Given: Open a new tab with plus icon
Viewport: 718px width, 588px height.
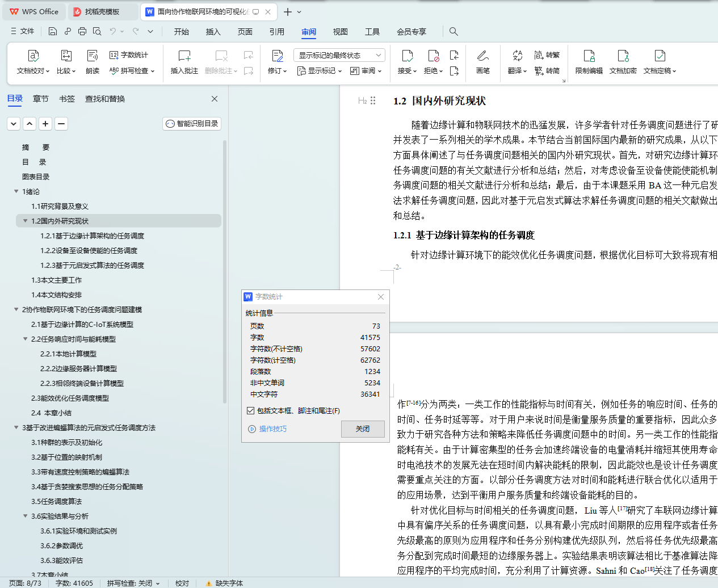Looking at the screenshot, I should click(x=288, y=12).
